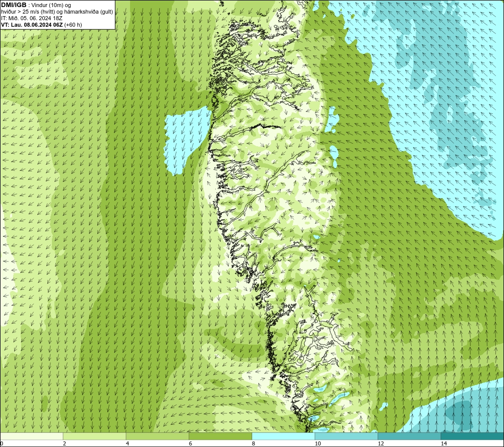Click the 8–10 m/s light cyan legend swatch
Screen dimensions: 504x447
point(283,436)
